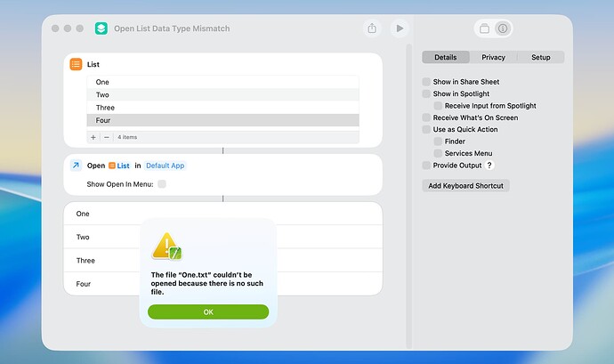This screenshot has height=364, width=614.
Task: Check the Services Menu option
Action: click(438, 153)
